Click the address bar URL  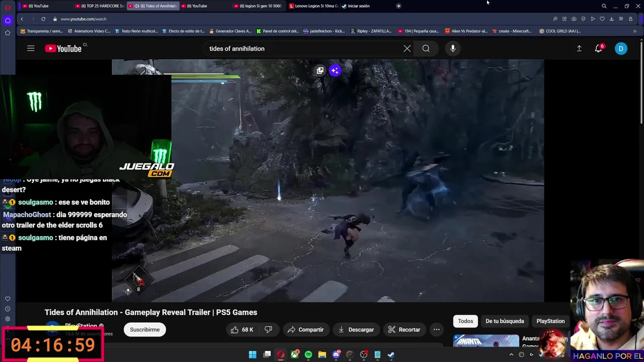coord(84,19)
